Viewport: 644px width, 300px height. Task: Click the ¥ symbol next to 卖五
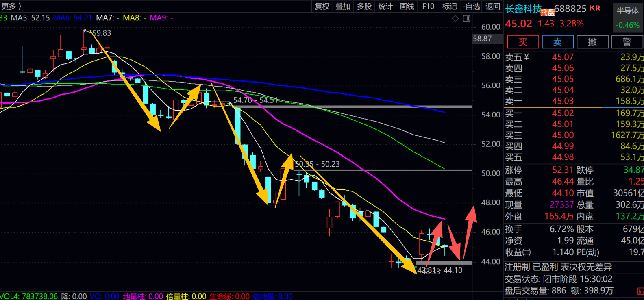tap(527, 57)
